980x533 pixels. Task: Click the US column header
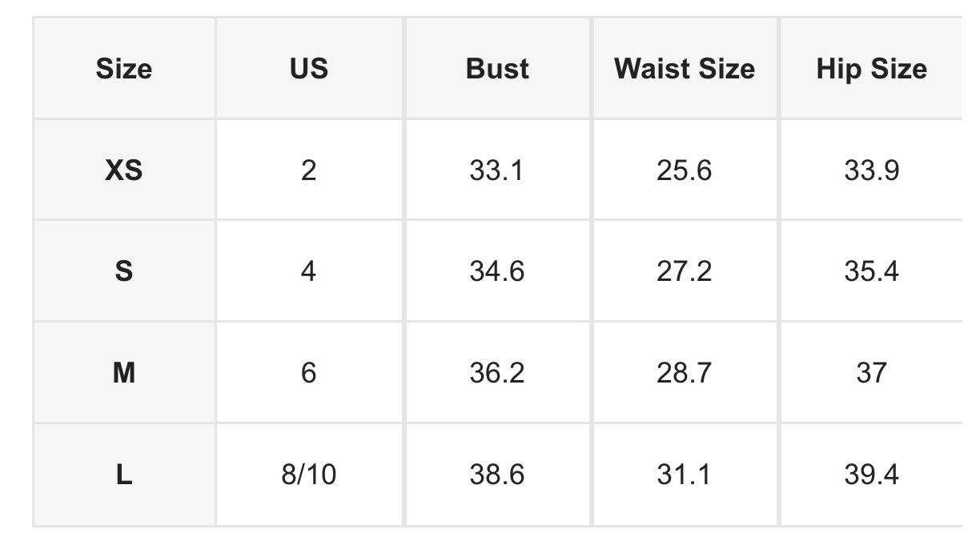click(x=309, y=69)
